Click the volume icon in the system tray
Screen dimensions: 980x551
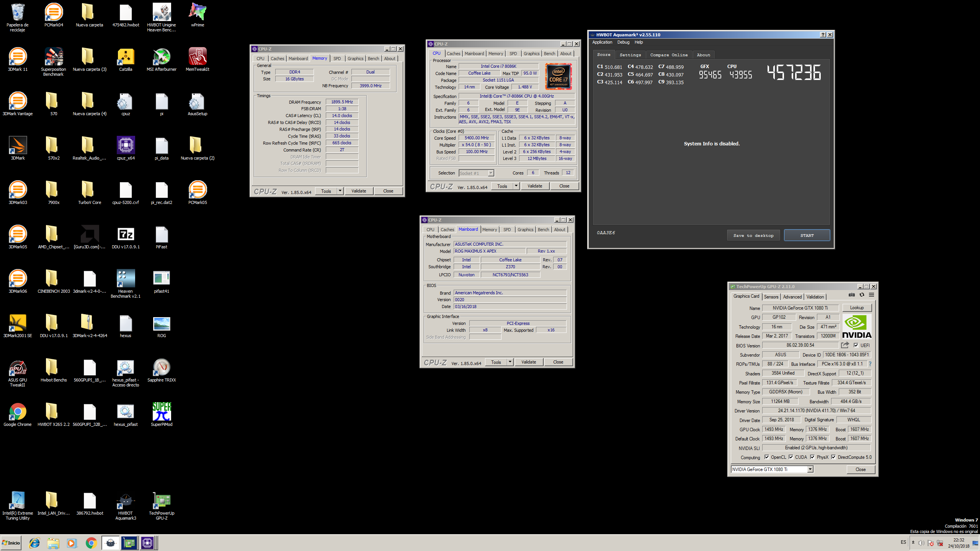[921, 543]
